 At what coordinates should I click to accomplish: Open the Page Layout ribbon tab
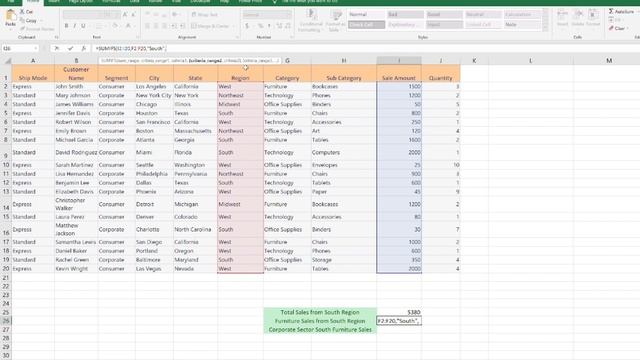(80, 2)
